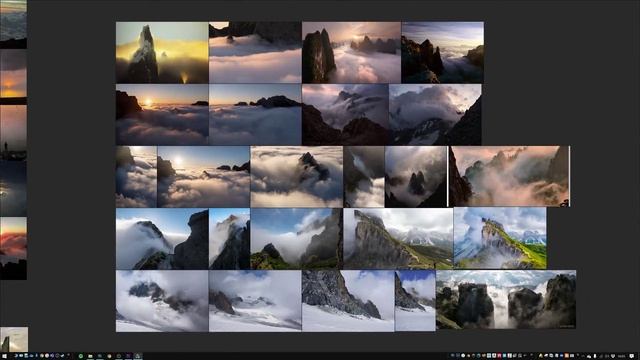Select lone peak emerging from swirling clouds image
Viewport: 640px width, 360px height.
(x=297, y=177)
